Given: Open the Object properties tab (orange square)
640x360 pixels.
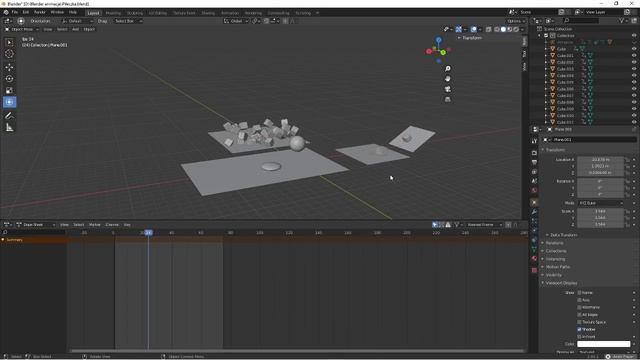Looking at the screenshot, I should click(x=534, y=202).
